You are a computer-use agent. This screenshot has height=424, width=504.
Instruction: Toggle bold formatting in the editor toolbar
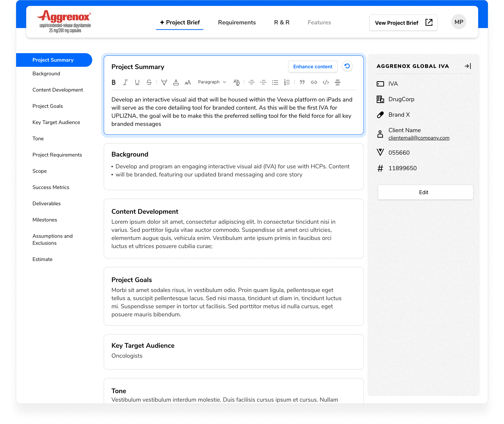coord(114,82)
